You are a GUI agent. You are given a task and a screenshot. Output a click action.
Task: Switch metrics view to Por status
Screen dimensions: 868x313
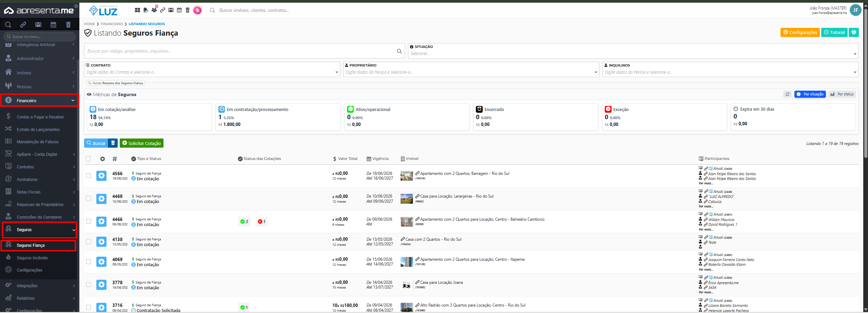pyautogui.click(x=842, y=94)
